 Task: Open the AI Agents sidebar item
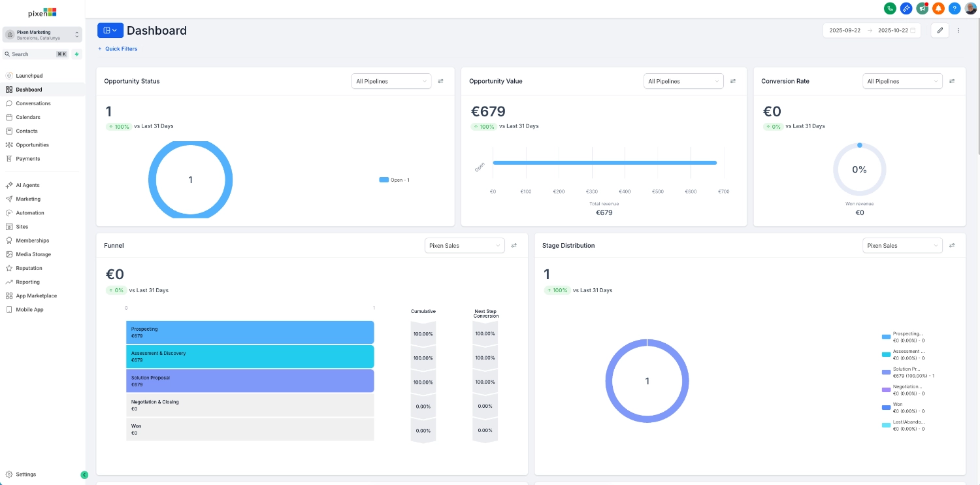[27, 185]
